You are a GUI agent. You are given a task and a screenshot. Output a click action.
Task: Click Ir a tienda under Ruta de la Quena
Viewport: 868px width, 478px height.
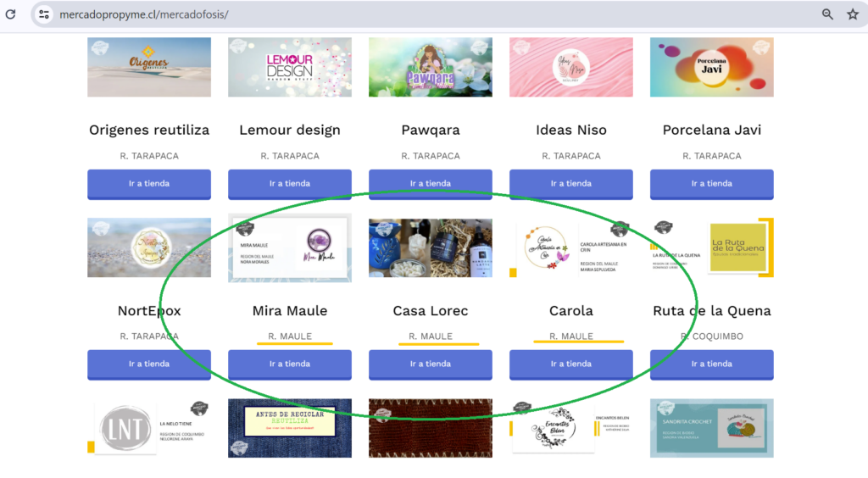(711, 364)
